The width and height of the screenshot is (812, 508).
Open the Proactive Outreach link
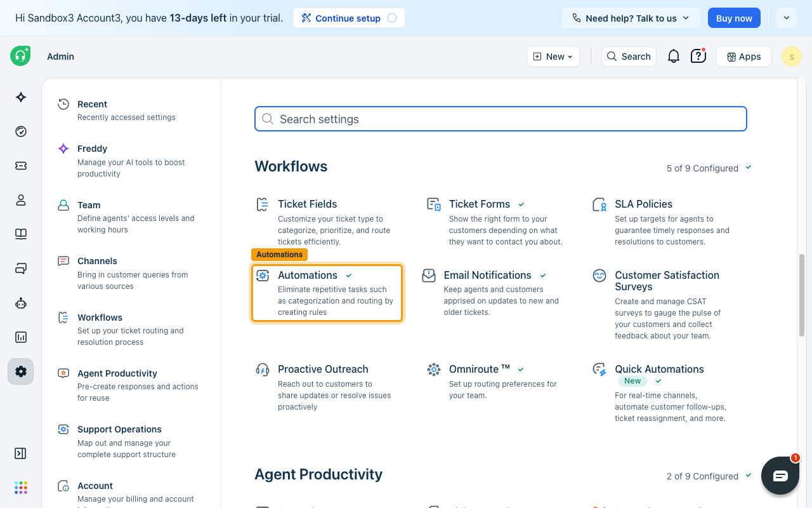click(x=323, y=369)
